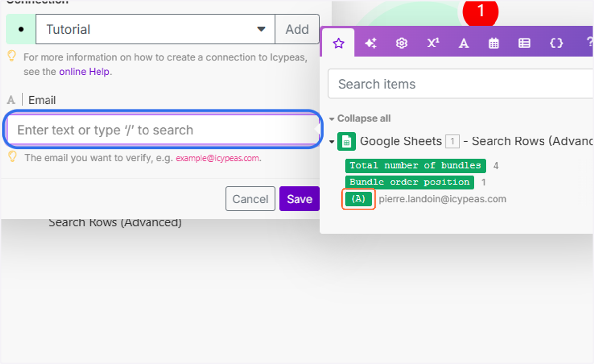Insert Bundle order position pill
The height and width of the screenshot is (364, 594).
pyautogui.click(x=409, y=182)
